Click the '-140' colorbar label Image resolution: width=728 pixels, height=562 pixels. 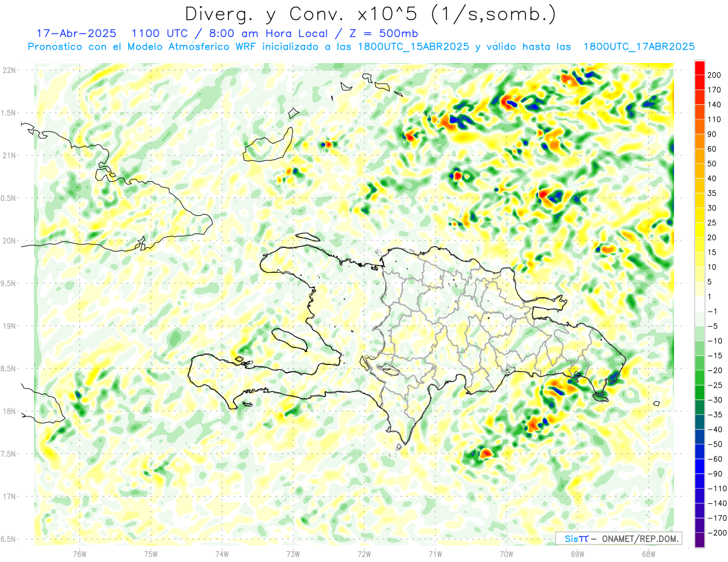click(x=718, y=503)
